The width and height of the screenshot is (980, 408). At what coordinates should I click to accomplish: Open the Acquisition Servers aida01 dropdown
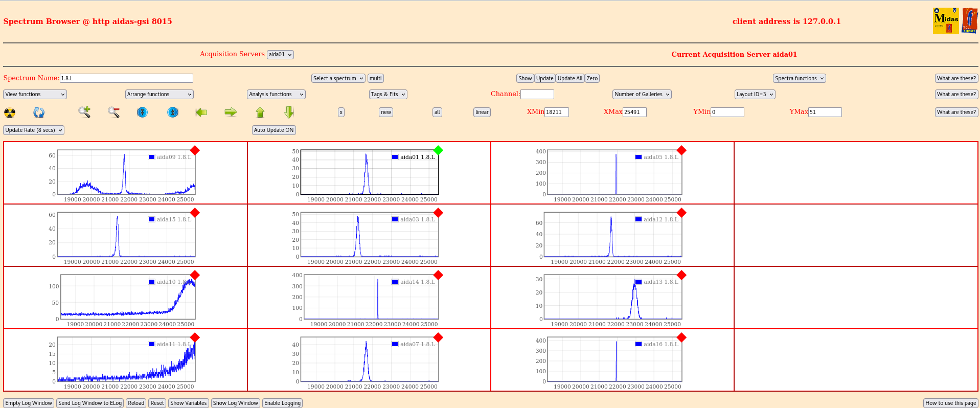pos(280,55)
